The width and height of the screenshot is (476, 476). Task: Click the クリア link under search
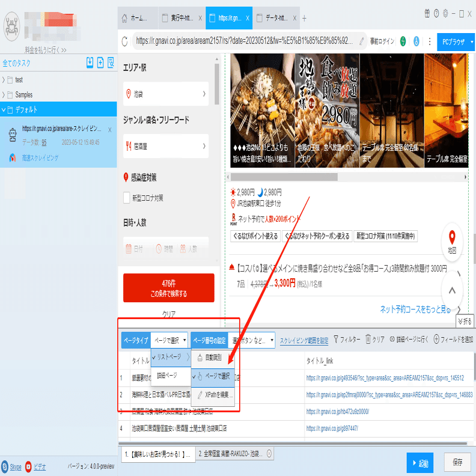(168, 314)
